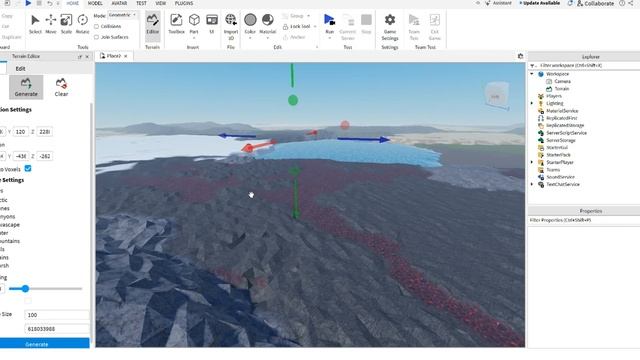Screen dimensions: 640x360
Task: Click the Undo arrow in quick access bar
Action: click(49, 3)
